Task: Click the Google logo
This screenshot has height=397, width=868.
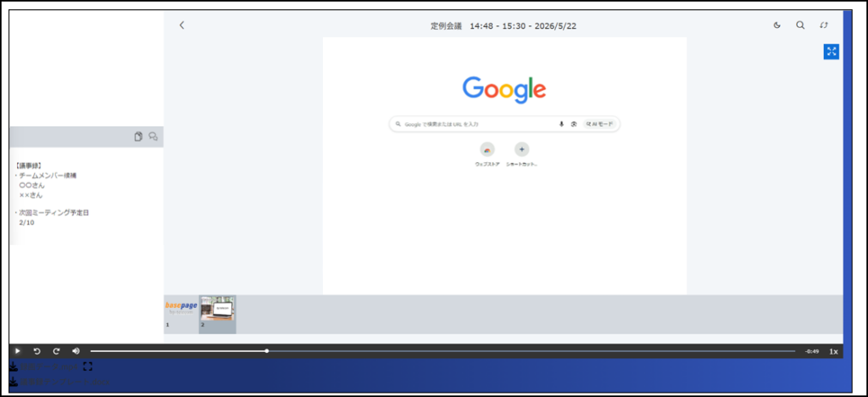Action: click(504, 90)
